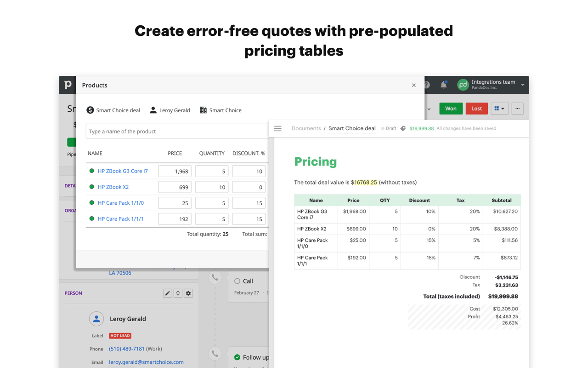This screenshot has width=588, height=368.
Task: Open HP ZBook G3 Core i7 product link
Action: [123, 171]
